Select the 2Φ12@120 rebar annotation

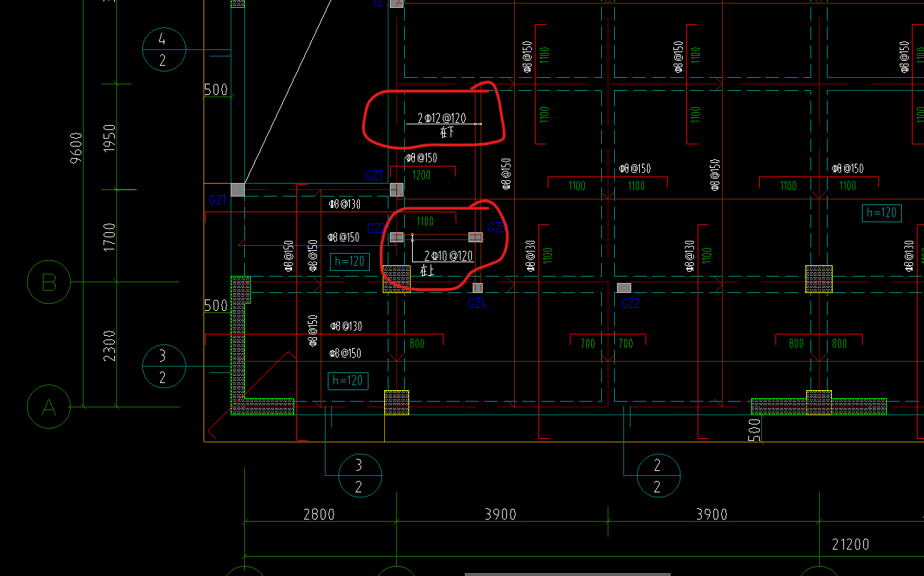tap(441, 118)
